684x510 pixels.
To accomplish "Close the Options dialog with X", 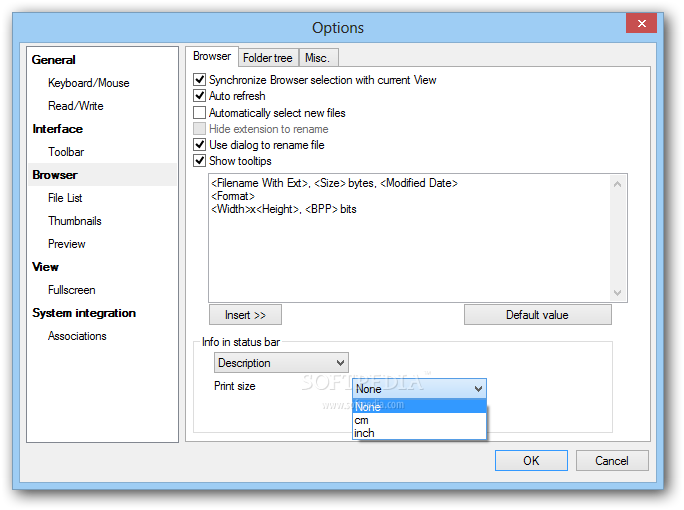I will pos(641,24).
